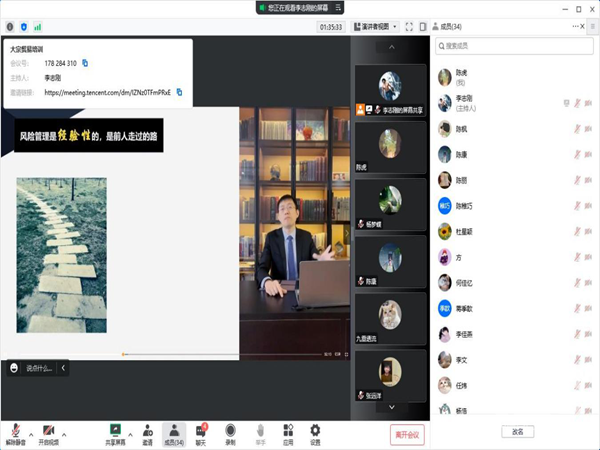Start recording with the 录制 icon
The image size is (600, 450).
[x=230, y=430]
